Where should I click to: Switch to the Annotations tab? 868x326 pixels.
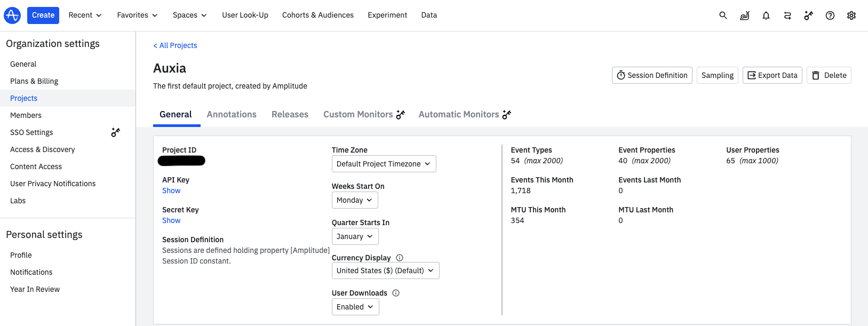(232, 114)
